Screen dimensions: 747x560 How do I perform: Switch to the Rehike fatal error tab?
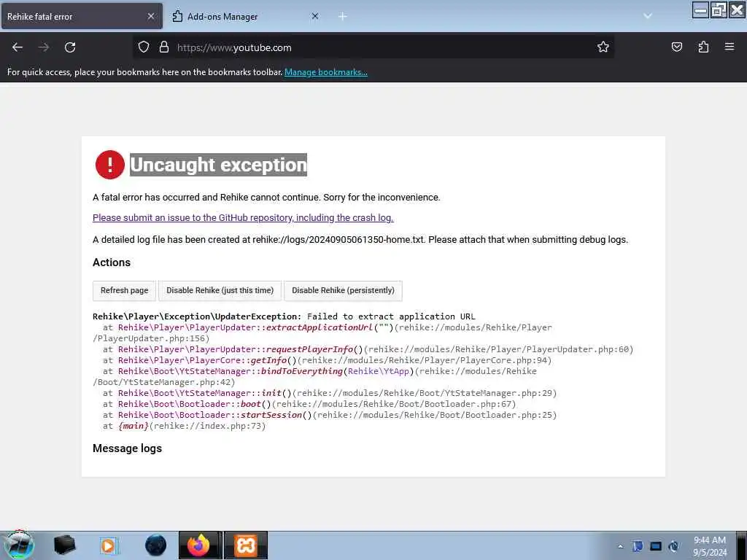(82, 16)
